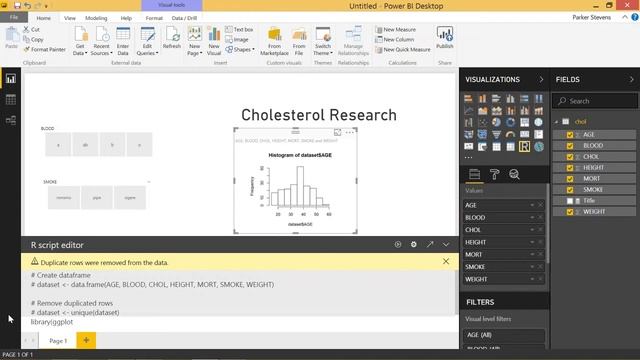Check the Title field checkbox

[570, 201]
